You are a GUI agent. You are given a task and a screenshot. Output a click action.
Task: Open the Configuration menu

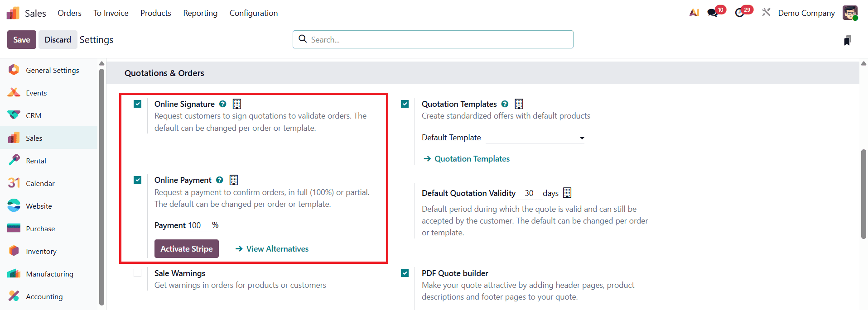tap(253, 13)
